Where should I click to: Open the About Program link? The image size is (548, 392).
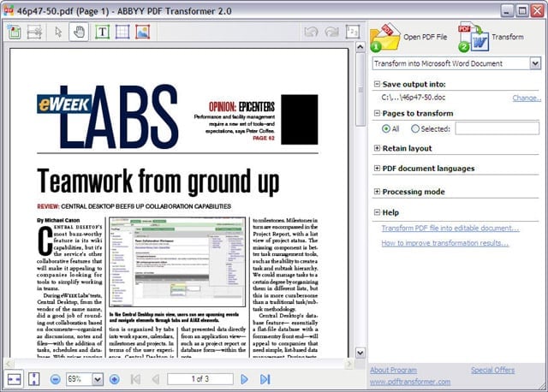tap(393, 370)
